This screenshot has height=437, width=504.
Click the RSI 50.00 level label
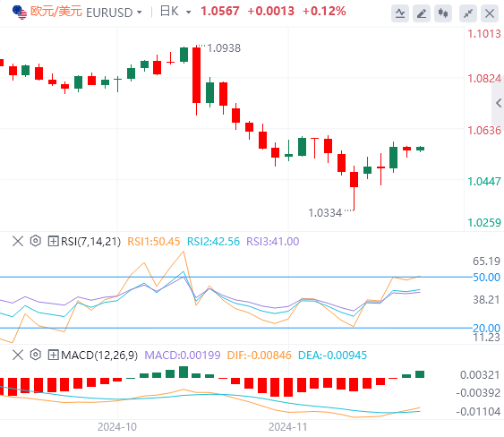[x=486, y=278]
